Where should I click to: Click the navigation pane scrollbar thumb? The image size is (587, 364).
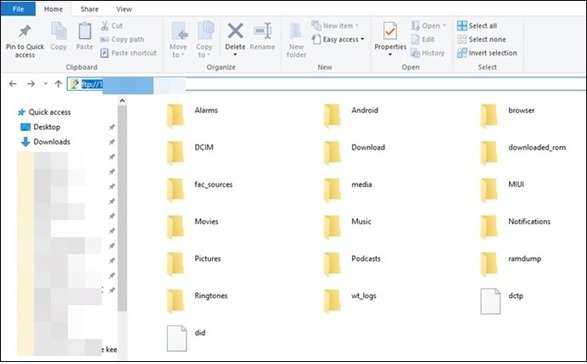tap(122, 208)
